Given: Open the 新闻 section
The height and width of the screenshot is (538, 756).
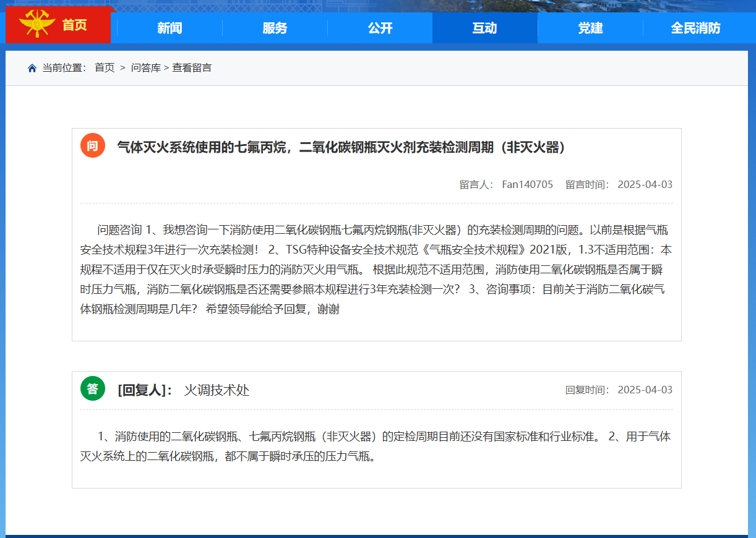Looking at the screenshot, I should pyautogui.click(x=169, y=27).
